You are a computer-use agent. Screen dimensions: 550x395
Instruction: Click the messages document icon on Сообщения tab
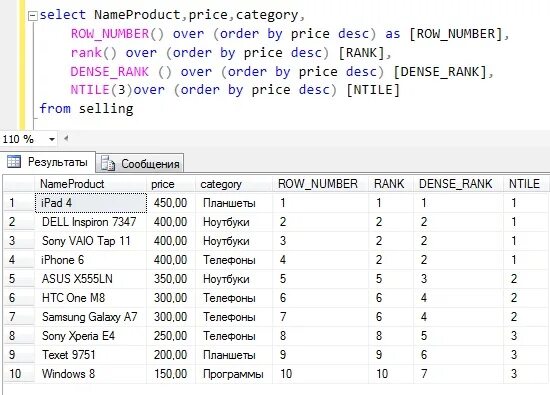[x=108, y=163]
